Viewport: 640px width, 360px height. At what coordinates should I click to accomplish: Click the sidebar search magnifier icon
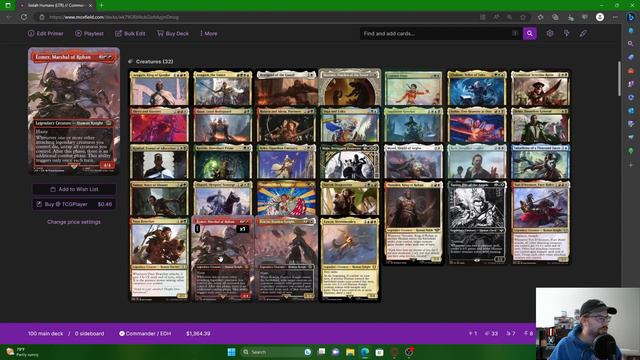[631, 43]
